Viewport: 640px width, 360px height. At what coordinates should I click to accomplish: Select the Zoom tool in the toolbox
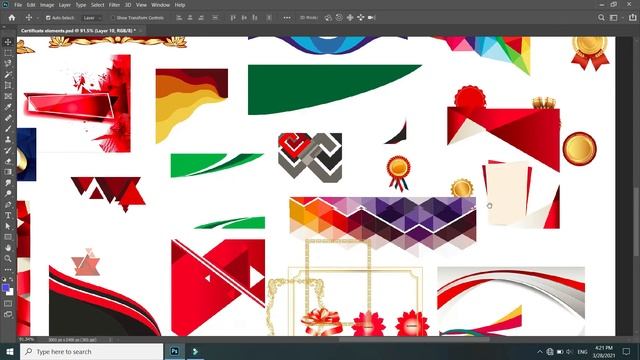click(x=8, y=258)
